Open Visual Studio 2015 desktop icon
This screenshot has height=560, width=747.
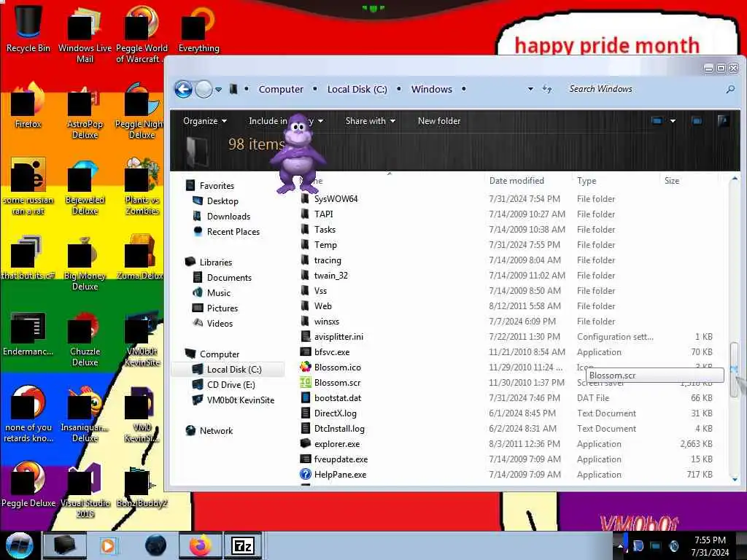[x=85, y=491]
